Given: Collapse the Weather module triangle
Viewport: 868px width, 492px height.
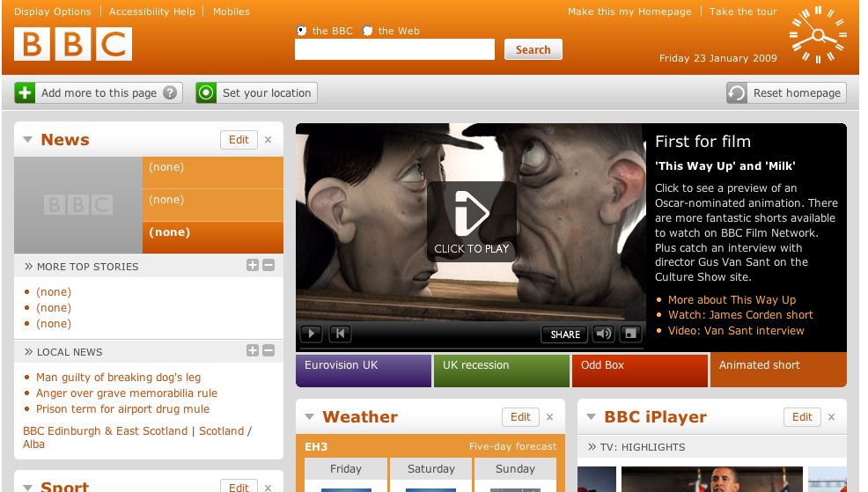Looking at the screenshot, I should click(310, 416).
